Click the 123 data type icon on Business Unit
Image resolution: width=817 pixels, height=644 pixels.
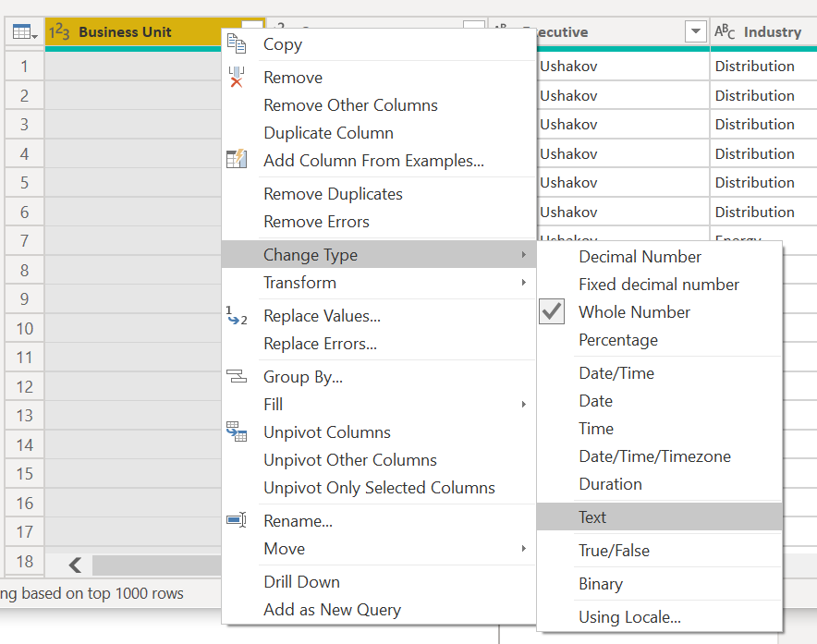coord(59,32)
